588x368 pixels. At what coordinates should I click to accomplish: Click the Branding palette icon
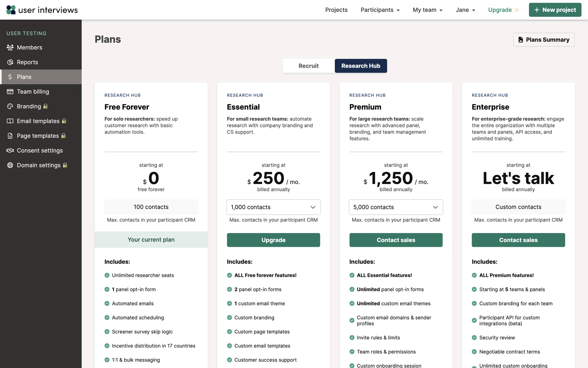[10, 106]
